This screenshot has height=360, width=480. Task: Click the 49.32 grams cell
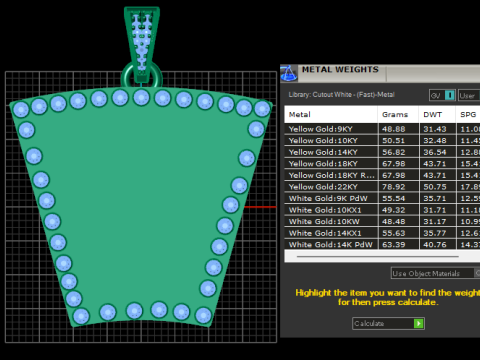(x=398, y=210)
